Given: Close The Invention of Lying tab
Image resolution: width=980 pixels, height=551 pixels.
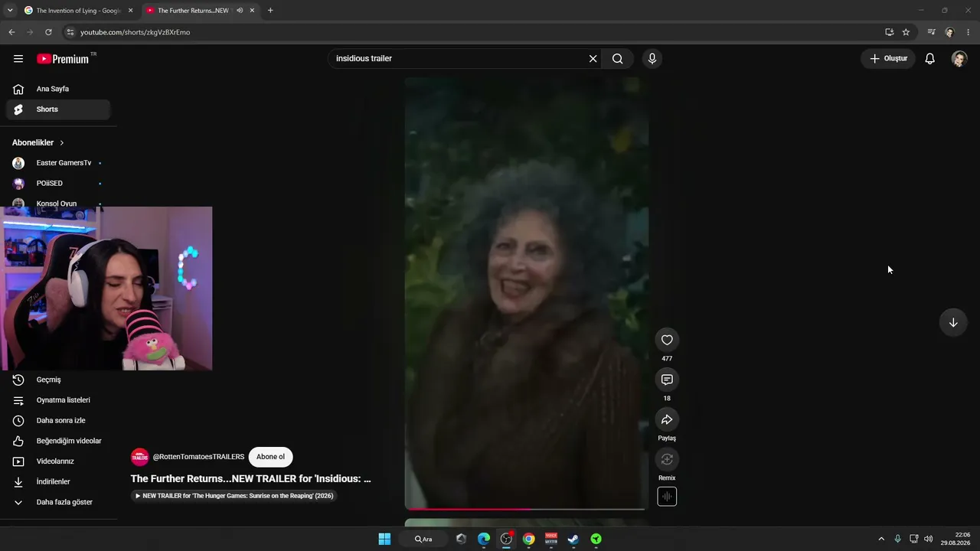Looking at the screenshot, I should pyautogui.click(x=130, y=11).
